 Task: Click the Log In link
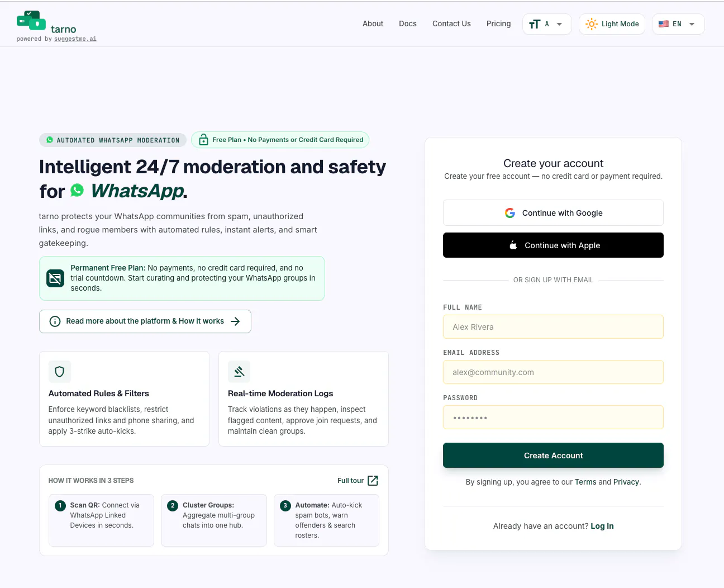point(602,526)
